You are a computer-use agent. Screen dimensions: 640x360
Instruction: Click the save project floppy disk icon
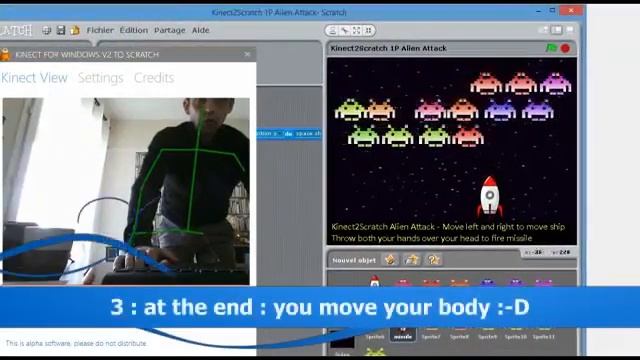pos(61,30)
